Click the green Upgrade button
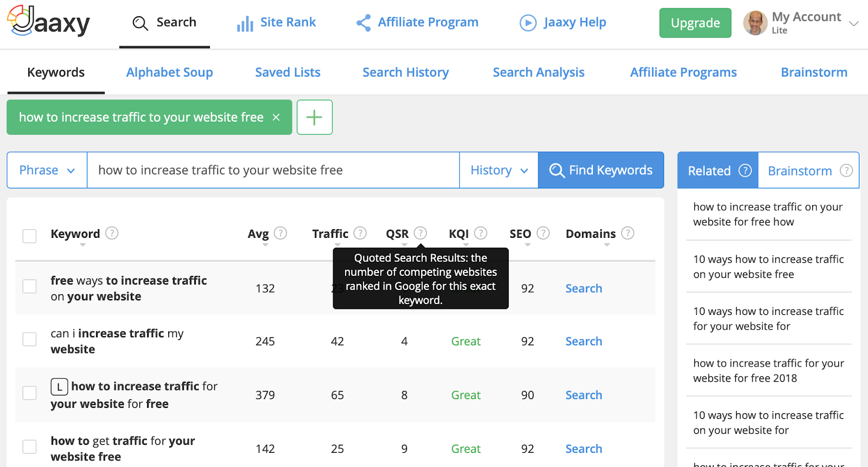The width and height of the screenshot is (868, 467). click(695, 23)
